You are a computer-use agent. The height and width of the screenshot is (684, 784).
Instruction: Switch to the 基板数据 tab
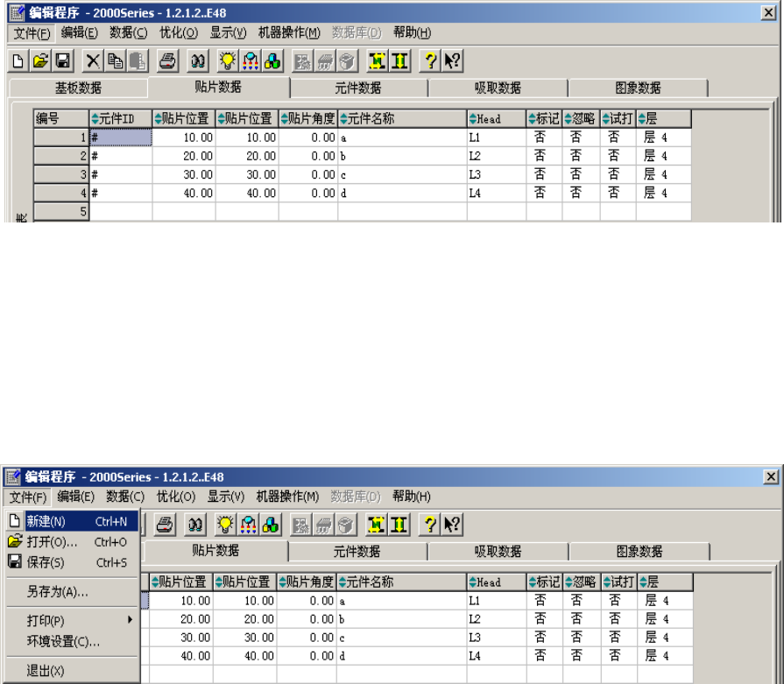(78, 88)
